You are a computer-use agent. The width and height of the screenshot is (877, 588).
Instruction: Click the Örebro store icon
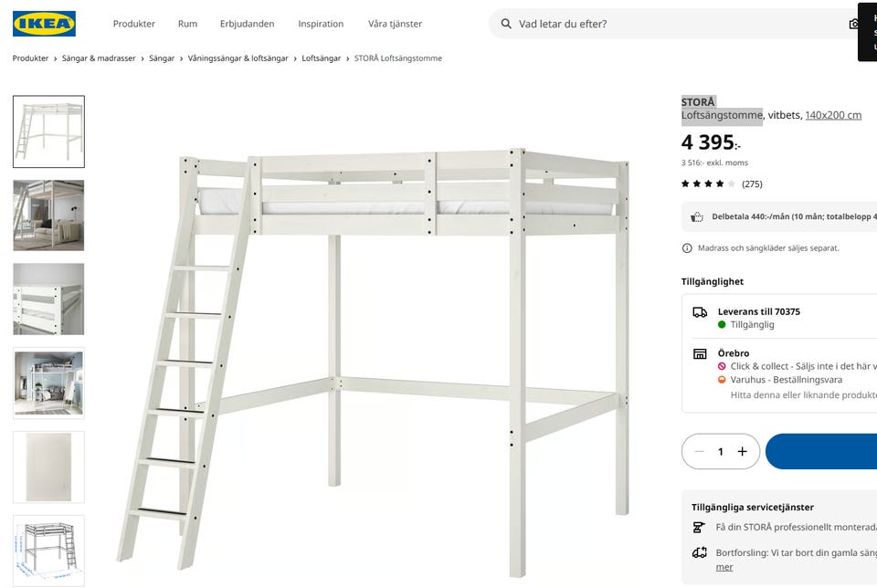[x=700, y=354]
